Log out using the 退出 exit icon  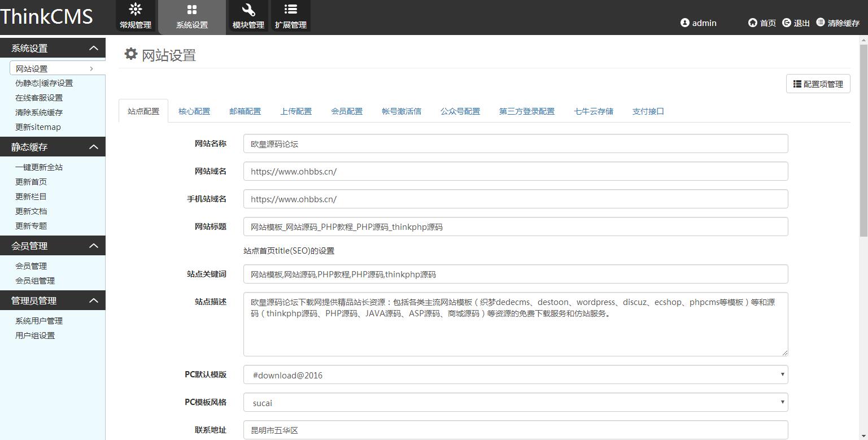(786, 23)
